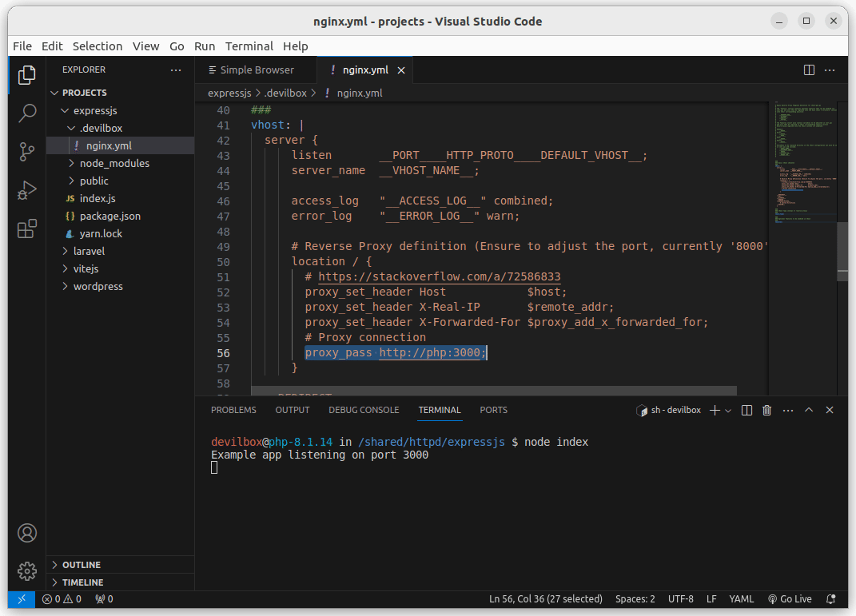
Task: Maximize the terminal panel size
Action: click(x=809, y=410)
